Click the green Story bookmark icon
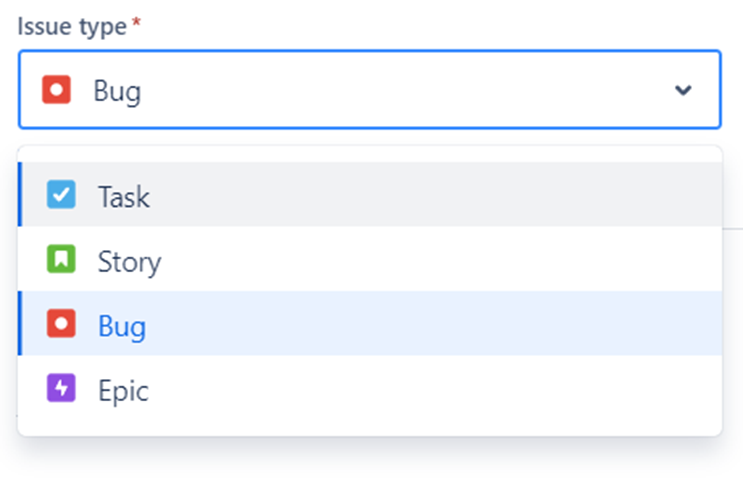Screen dimensions: 743x478 coord(61,259)
